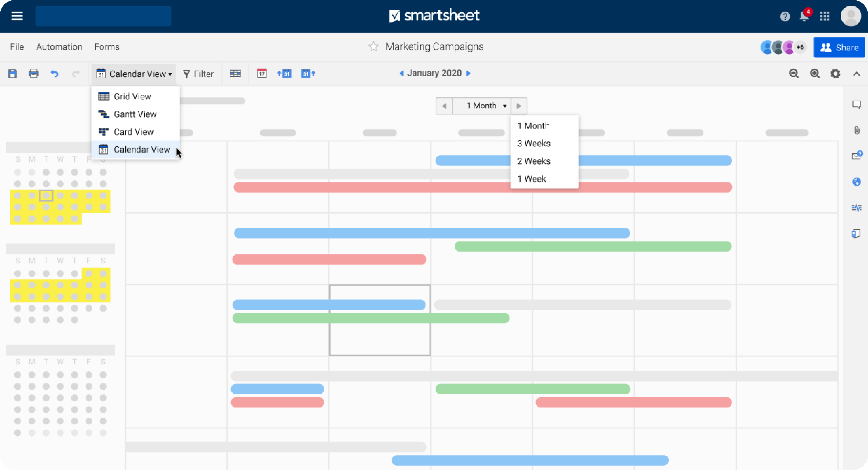This screenshot has width=868, height=470.
Task: Open calendar settings gear
Action: (835, 74)
